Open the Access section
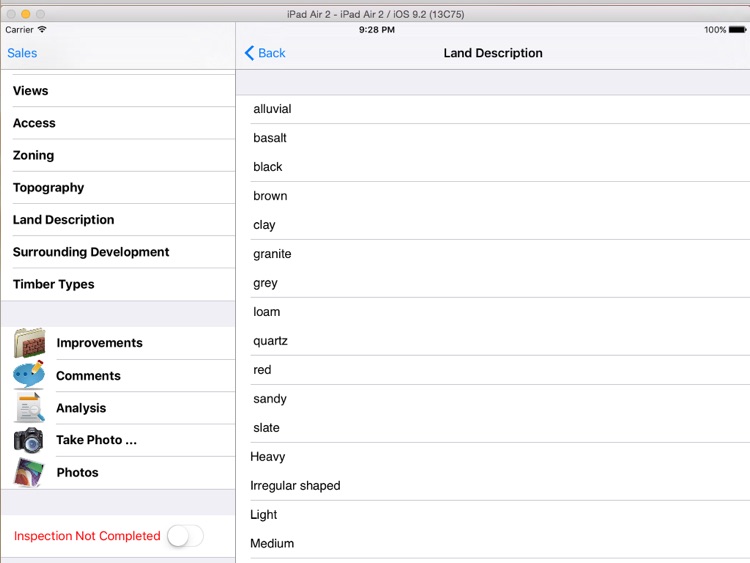The image size is (750, 563). (118, 123)
